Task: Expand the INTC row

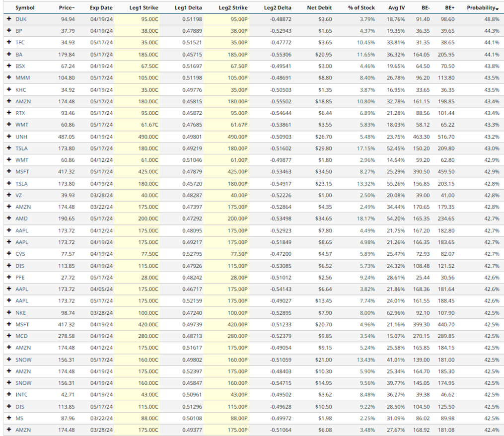Action: point(9,394)
